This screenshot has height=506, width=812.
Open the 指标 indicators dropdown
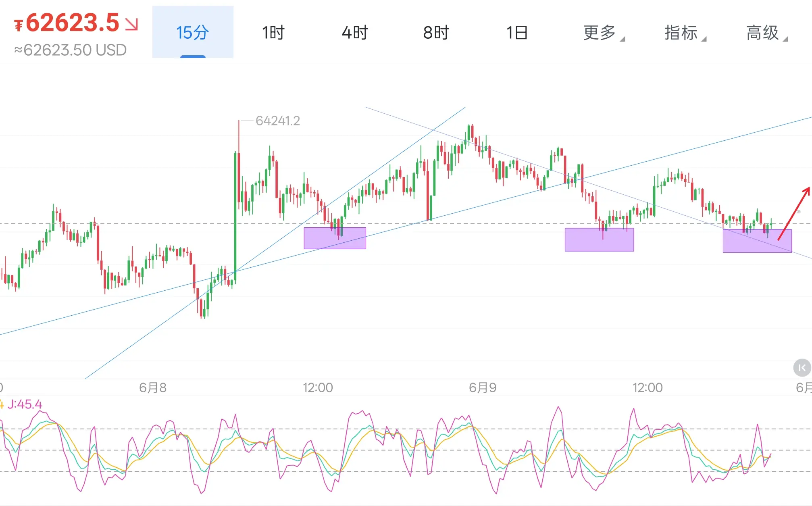click(x=685, y=33)
